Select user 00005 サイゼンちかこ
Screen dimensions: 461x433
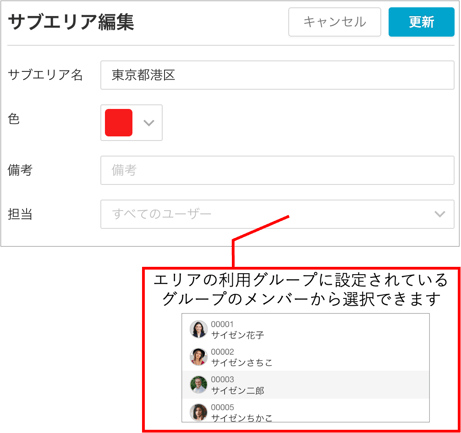(305, 411)
